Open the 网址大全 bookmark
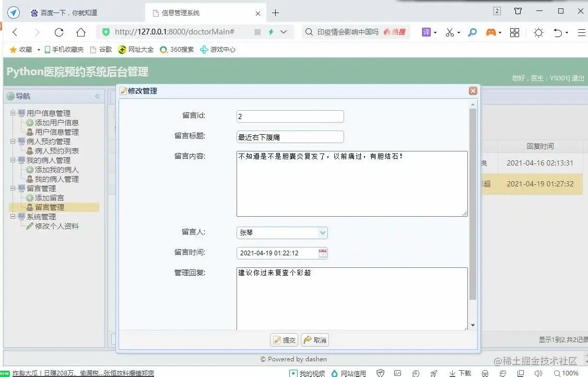588x377 pixels. tap(136, 50)
